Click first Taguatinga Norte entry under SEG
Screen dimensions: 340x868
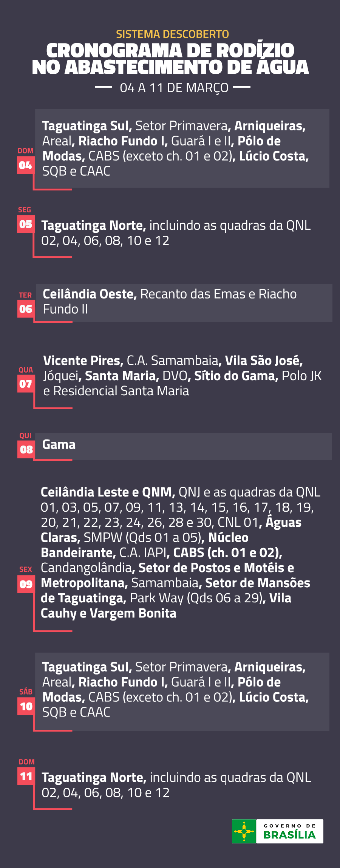(176, 233)
